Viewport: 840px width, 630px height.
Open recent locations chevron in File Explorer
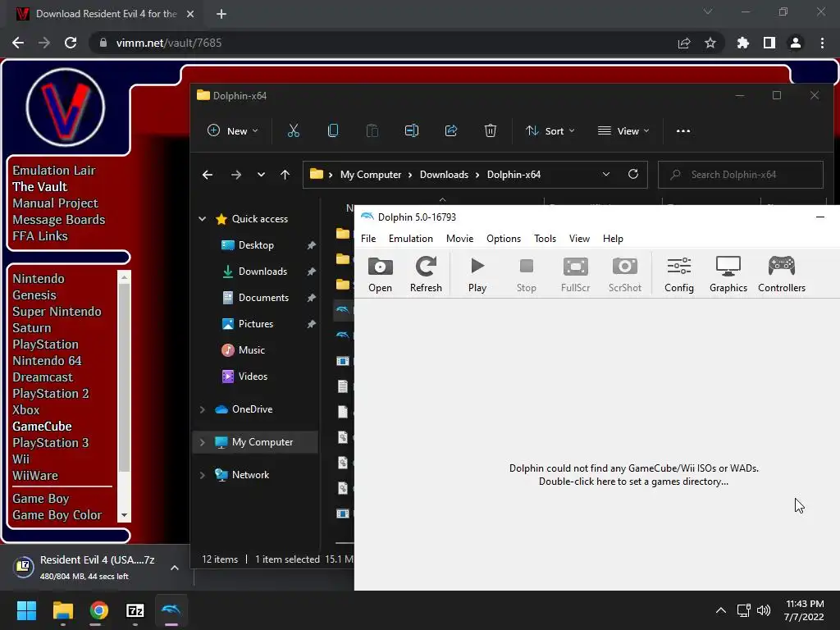click(x=261, y=175)
